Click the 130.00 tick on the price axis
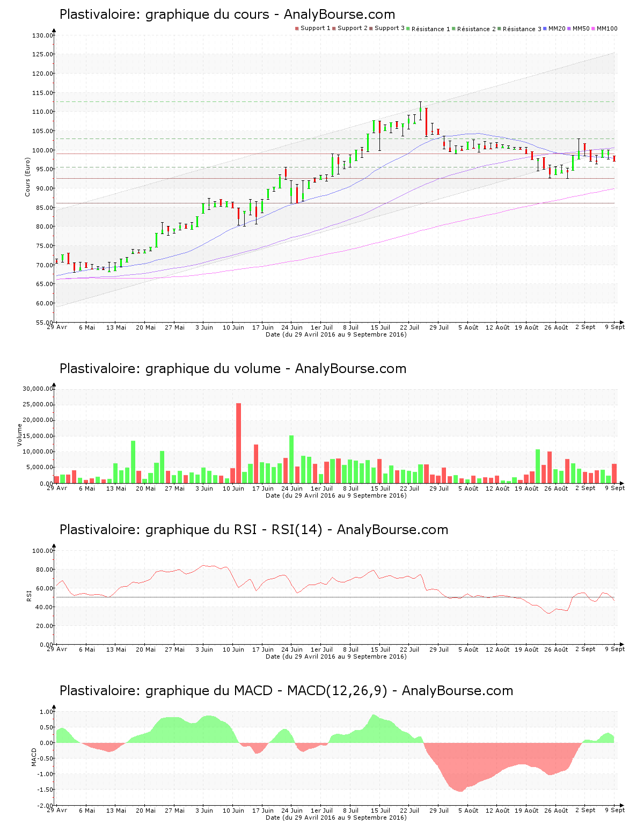This screenshot has height=832, width=644. click(x=42, y=35)
